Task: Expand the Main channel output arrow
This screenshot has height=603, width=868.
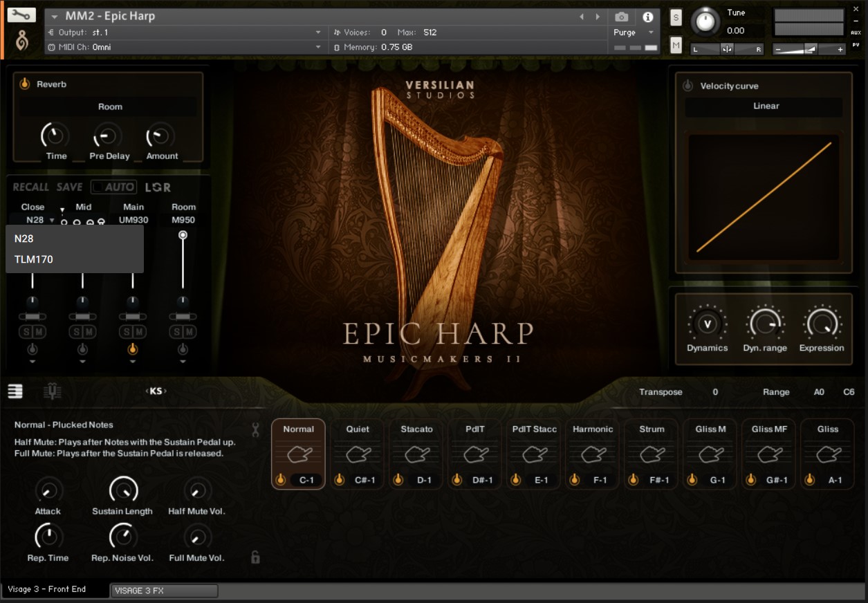Action: pos(132,361)
